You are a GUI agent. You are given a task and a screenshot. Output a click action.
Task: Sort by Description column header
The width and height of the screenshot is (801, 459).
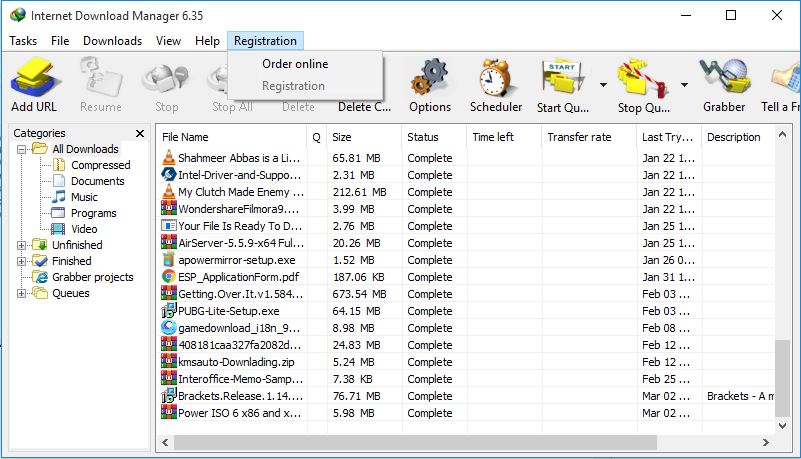tap(739, 137)
